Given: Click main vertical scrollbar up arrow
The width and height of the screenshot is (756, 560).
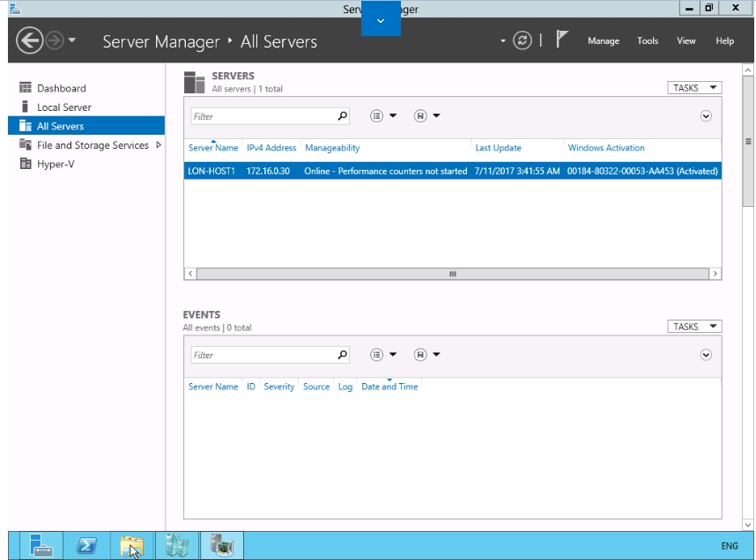Looking at the screenshot, I should pos(748,70).
